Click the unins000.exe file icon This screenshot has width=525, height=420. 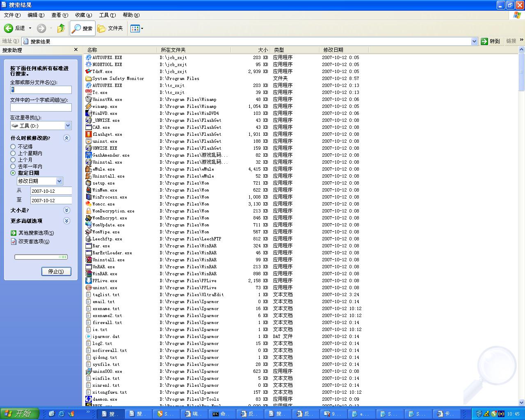tap(89, 371)
